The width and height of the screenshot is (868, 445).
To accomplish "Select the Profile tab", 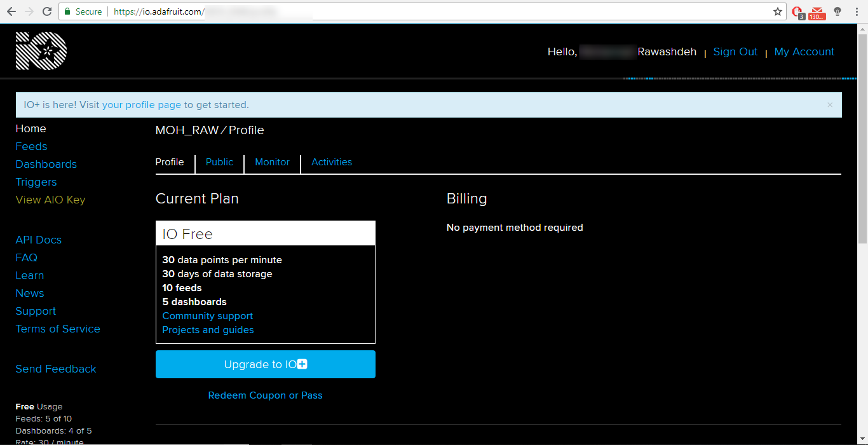I will 170,162.
